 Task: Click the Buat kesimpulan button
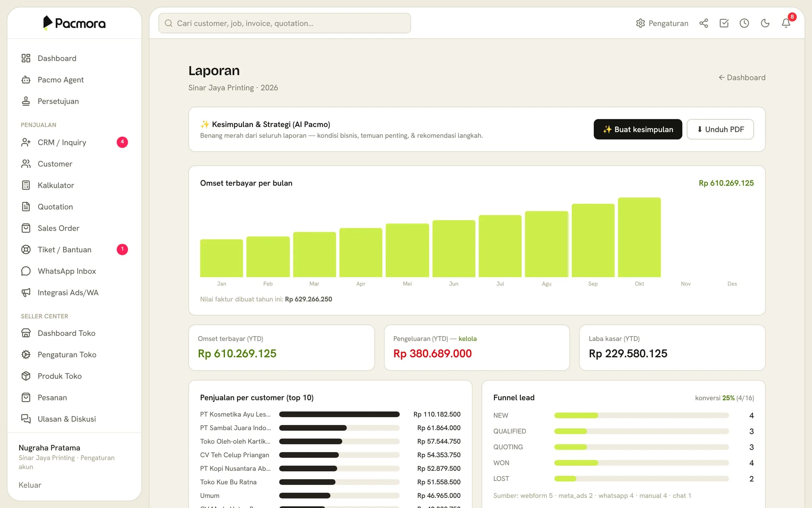click(638, 129)
